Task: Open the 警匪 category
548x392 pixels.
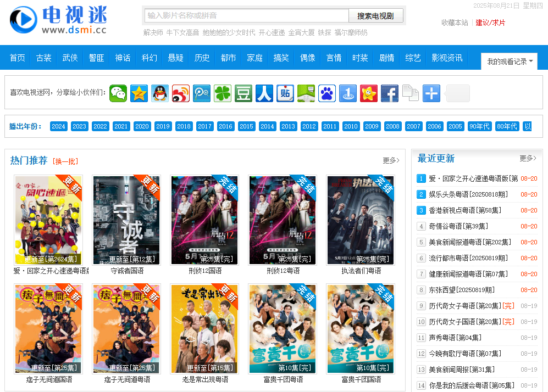Action: [96, 58]
